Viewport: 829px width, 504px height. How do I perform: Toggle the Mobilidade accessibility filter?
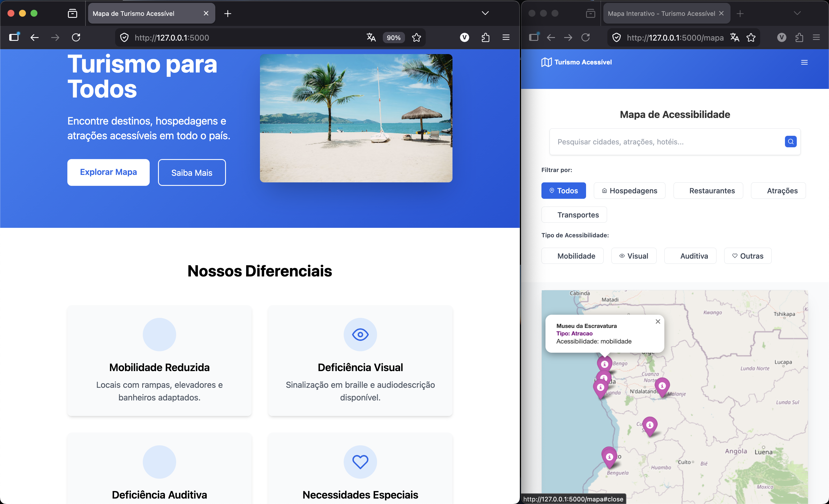[572, 256]
